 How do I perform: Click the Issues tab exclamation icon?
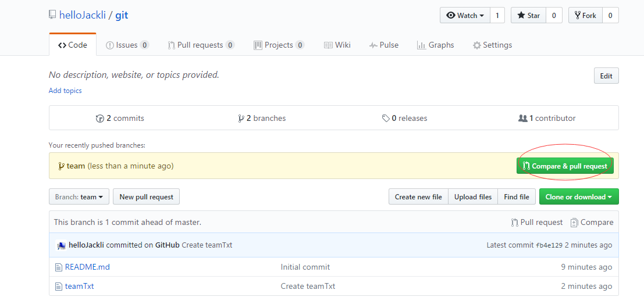coord(110,45)
